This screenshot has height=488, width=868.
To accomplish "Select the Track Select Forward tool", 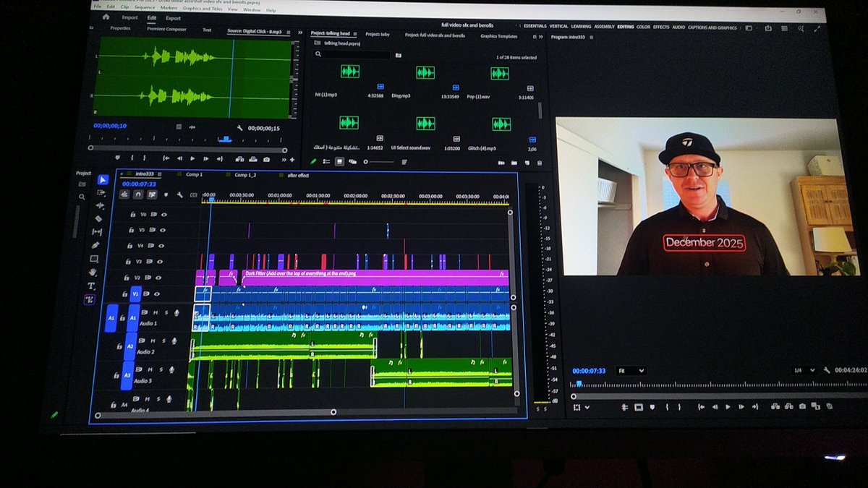I will click(x=101, y=192).
